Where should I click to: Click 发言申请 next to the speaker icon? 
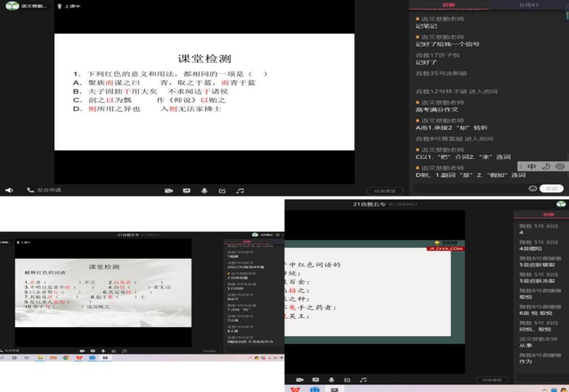[x=44, y=191]
